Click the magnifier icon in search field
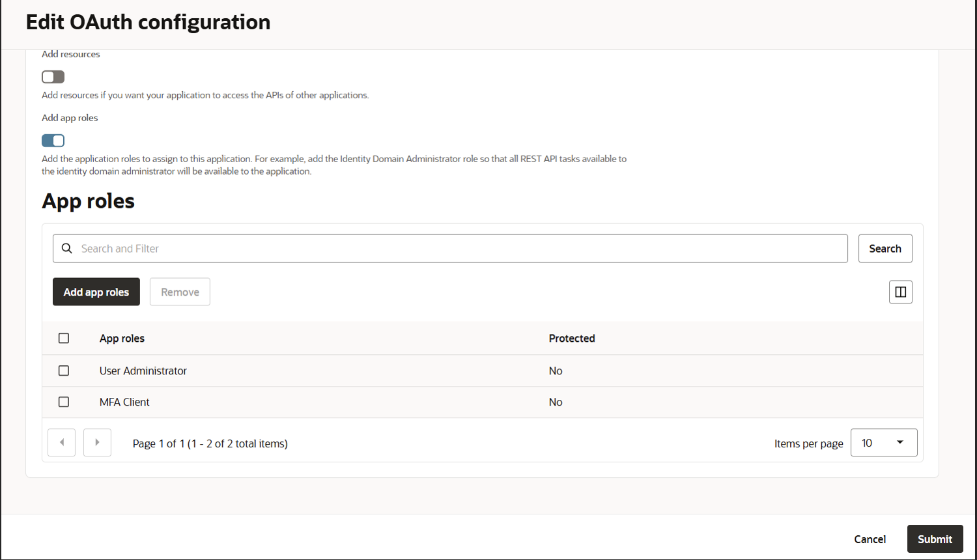 tap(67, 248)
